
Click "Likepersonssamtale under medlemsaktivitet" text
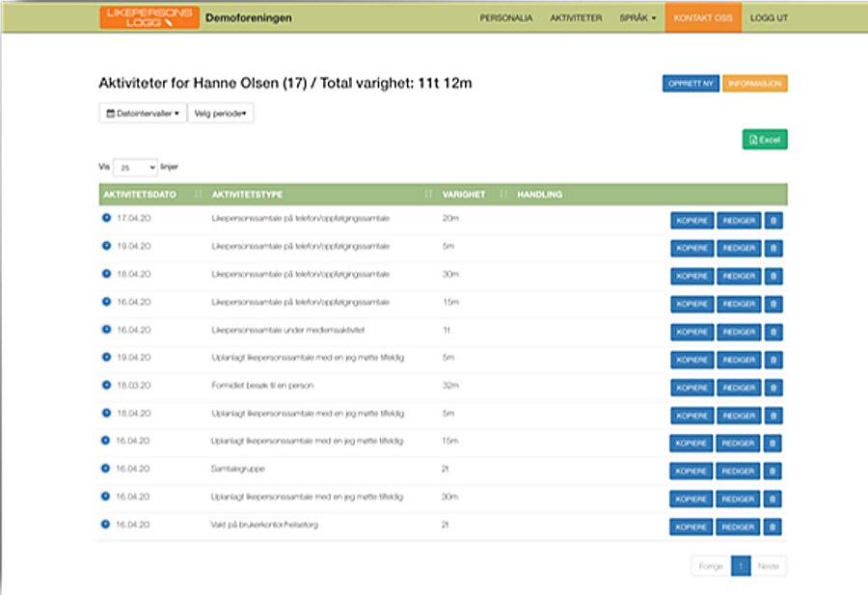click(287, 330)
